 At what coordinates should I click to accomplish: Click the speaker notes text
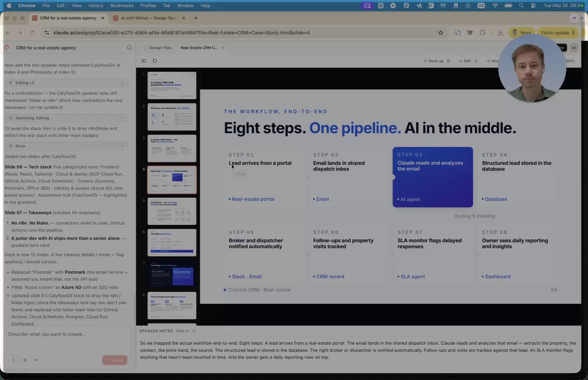[x=358, y=350]
